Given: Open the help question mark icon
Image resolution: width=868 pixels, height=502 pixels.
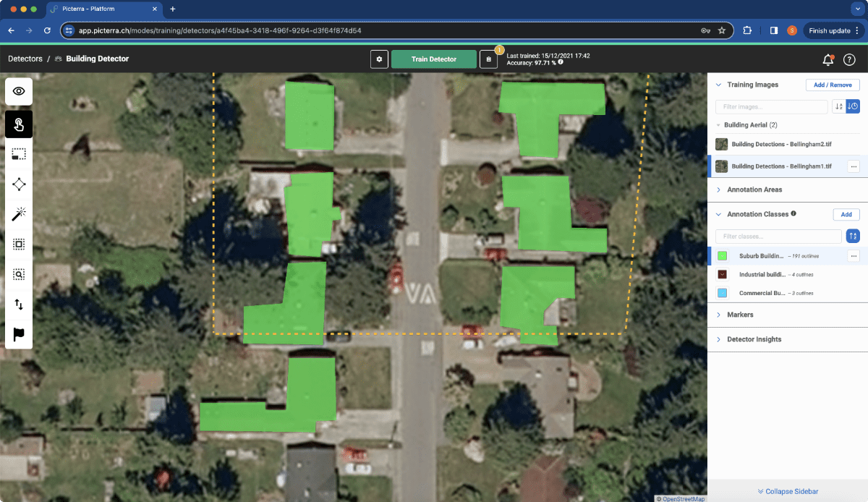Looking at the screenshot, I should click(850, 59).
